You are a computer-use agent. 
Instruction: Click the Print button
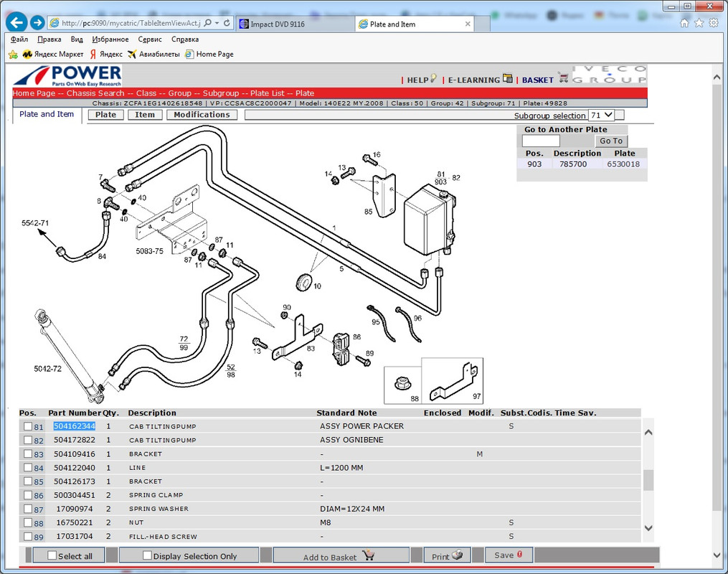[447, 555]
